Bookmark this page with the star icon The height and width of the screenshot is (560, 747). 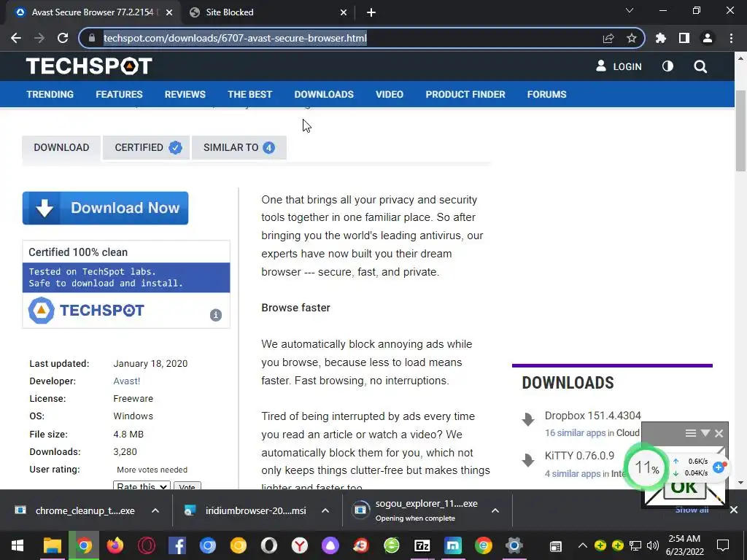pyautogui.click(x=632, y=38)
